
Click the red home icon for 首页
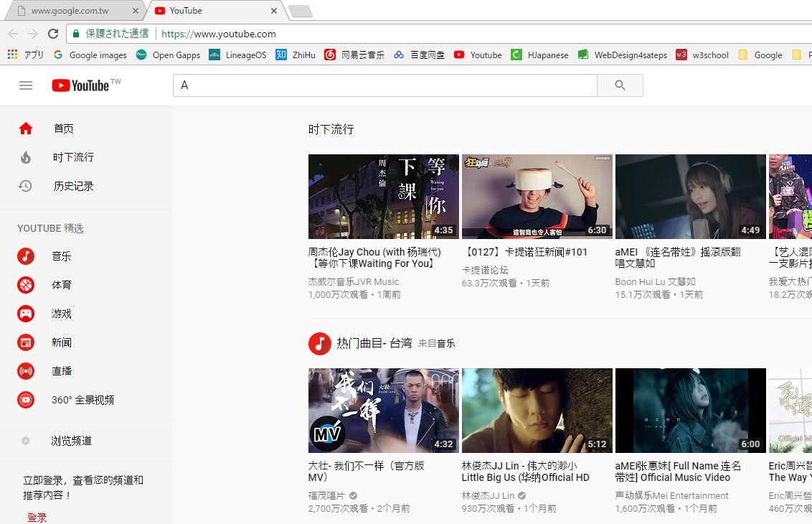point(26,128)
